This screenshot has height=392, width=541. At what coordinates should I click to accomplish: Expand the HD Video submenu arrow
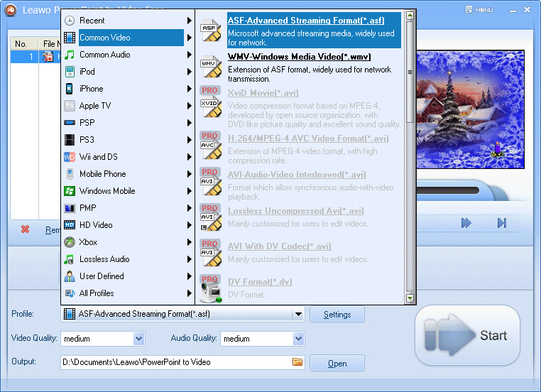[189, 225]
